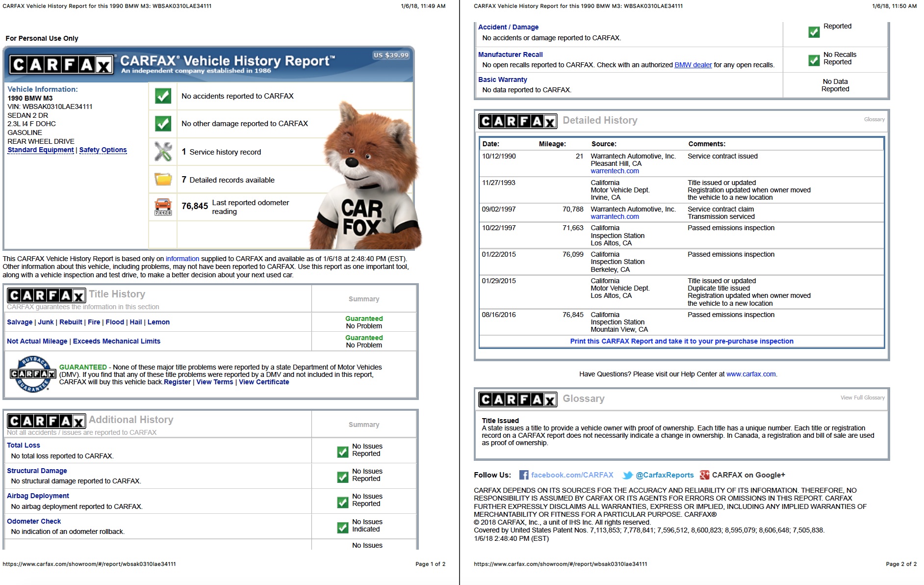The width and height of the screenshot is (924, 585).
Task: Click the VIN WBSAK0310LAE34111 text
Action: (50, 106)
